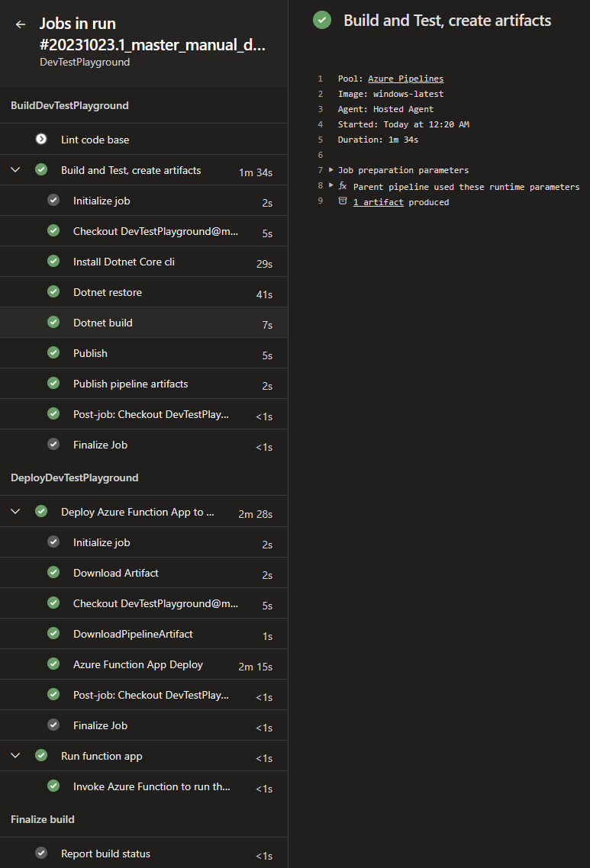This screenshot has width=590, height=868.
Task: Expand Job preparation parameters in the log
Action: click(331, 170)
